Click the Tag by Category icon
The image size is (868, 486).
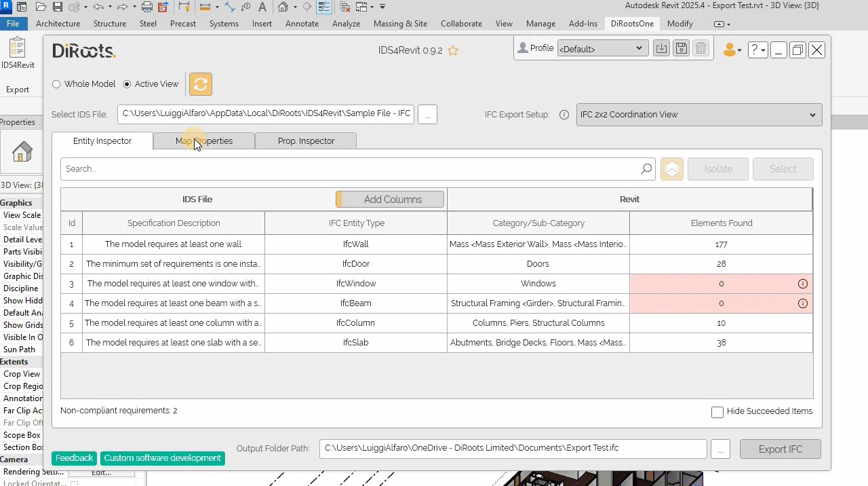coord(245,7)
